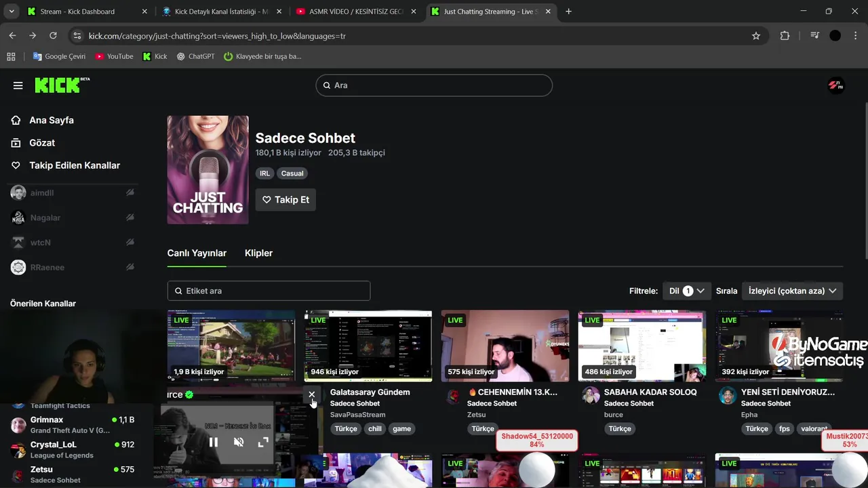Open browser extensions puzzle icon
Image resolution: width=868 pixels, height=488 pixels.
pos(785,36)
